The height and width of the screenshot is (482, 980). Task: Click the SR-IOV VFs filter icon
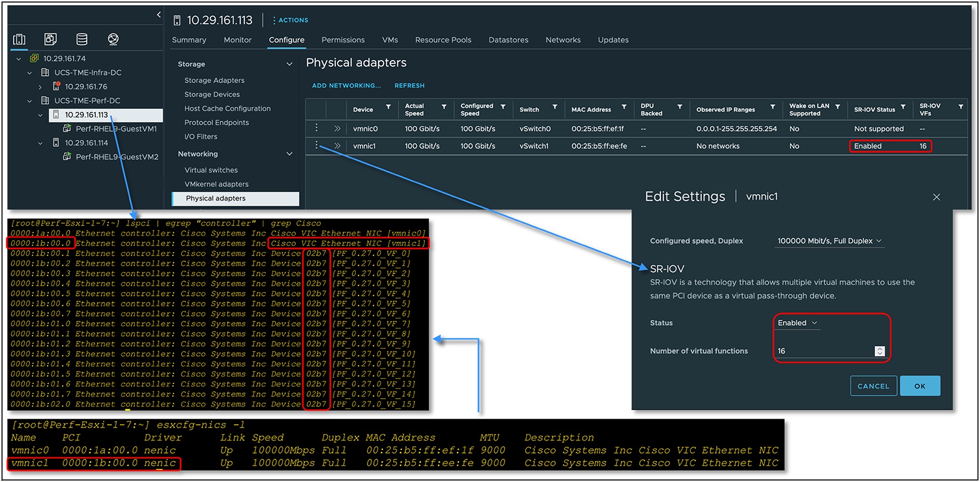point(961,107)
